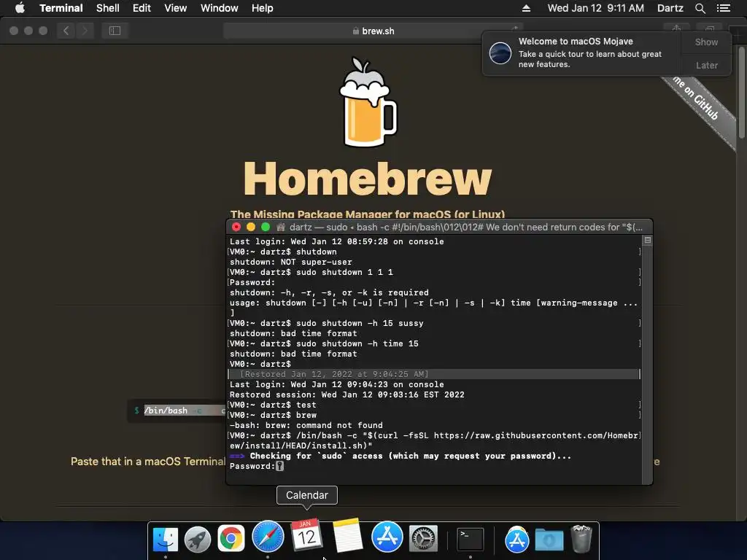The image size is (747, 560).
Task: Click the Homebrew heading on the webpage
Action: coord(368,179)
